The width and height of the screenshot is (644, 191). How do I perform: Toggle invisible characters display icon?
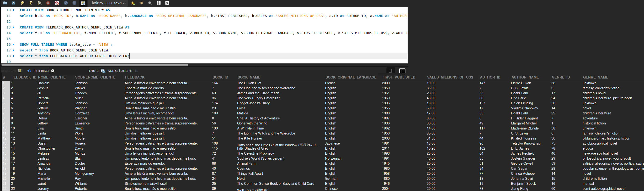[x=159, y=3]
